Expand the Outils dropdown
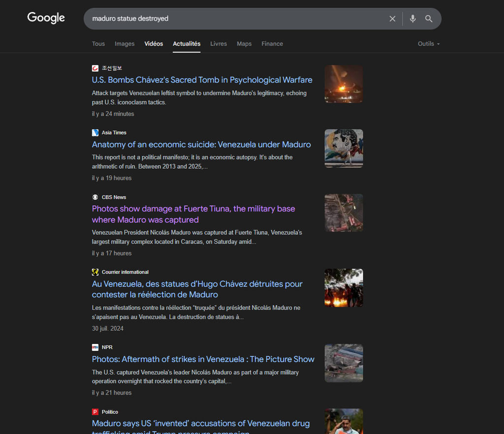Screen dimensions: 504x434 click(428, 44)
